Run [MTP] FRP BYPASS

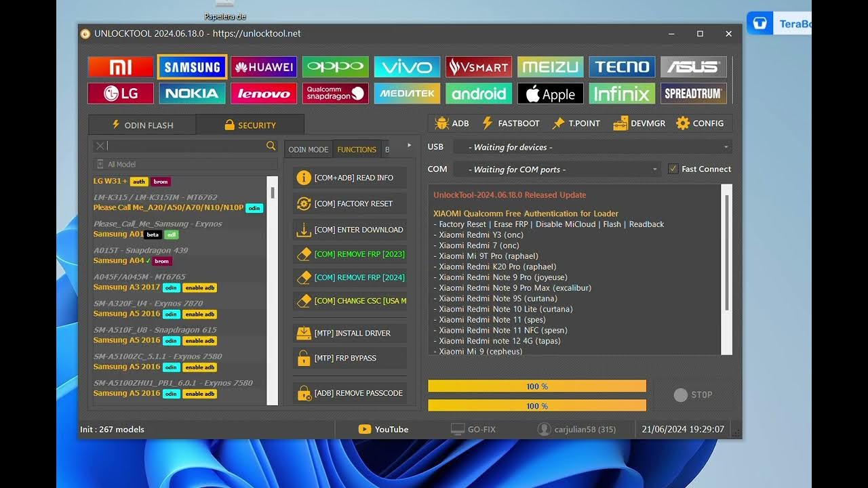350,358
